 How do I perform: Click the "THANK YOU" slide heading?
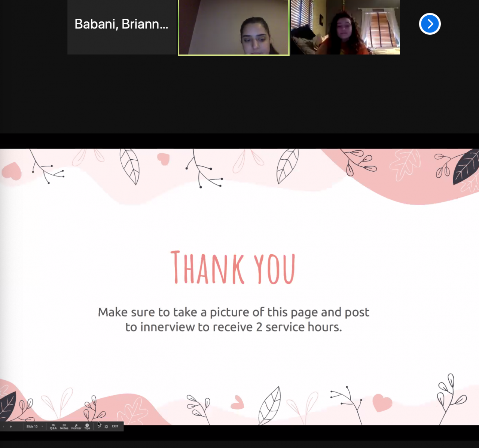point(233,267)
